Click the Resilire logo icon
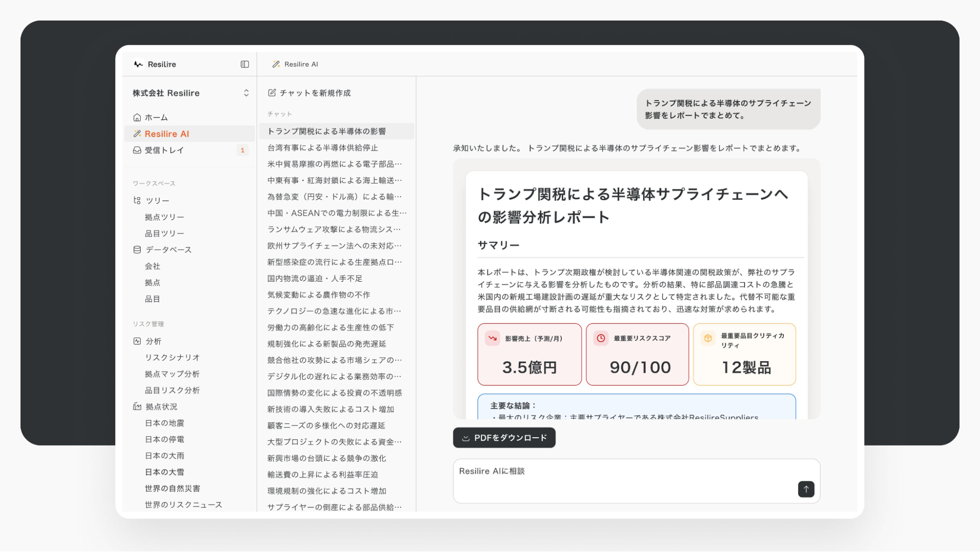The height and width of the screenshot is (552, 980). click(x=138, y=64)
